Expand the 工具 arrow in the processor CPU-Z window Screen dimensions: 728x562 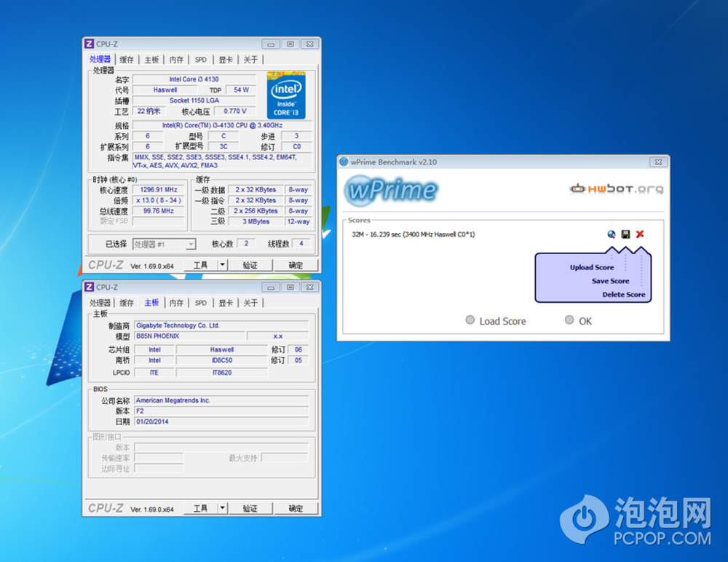[x=222, y=265]
